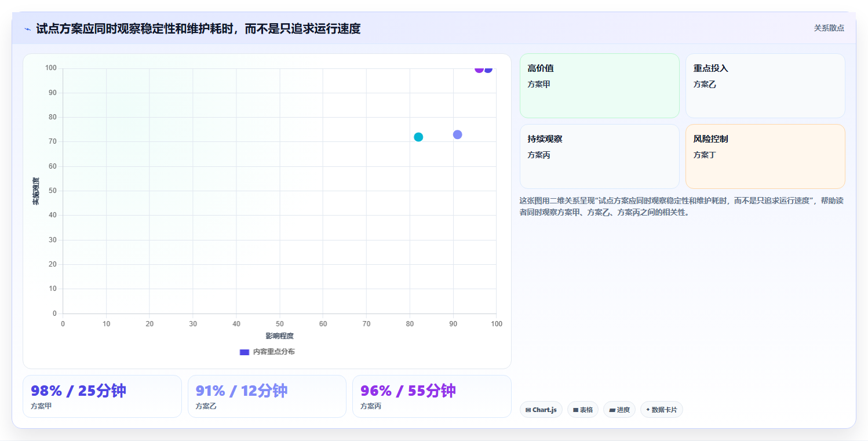This screenshot has height=441, width=868.
Task: Click the 98% / 25分钟 stat value
Action: (78, 391)
